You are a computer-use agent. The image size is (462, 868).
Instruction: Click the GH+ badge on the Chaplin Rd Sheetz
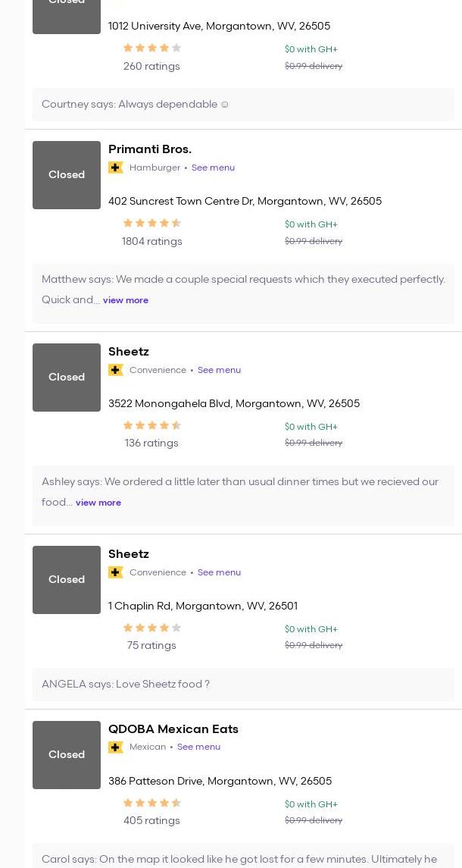point(116,572)
